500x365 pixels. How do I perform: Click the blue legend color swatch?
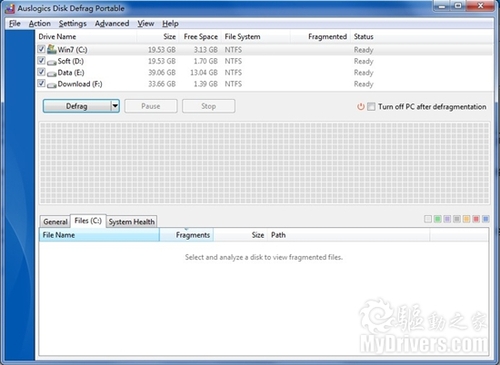tap(486, 219)
